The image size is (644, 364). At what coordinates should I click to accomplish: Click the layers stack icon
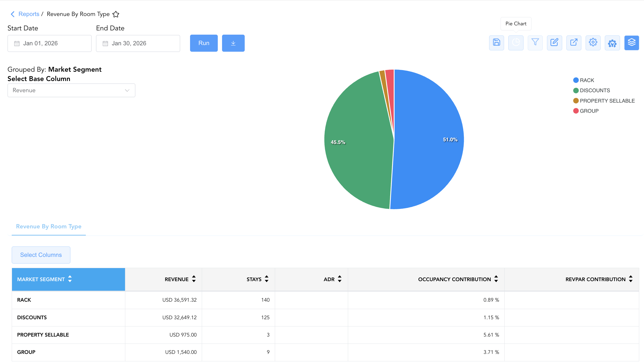tap(631, 43)
